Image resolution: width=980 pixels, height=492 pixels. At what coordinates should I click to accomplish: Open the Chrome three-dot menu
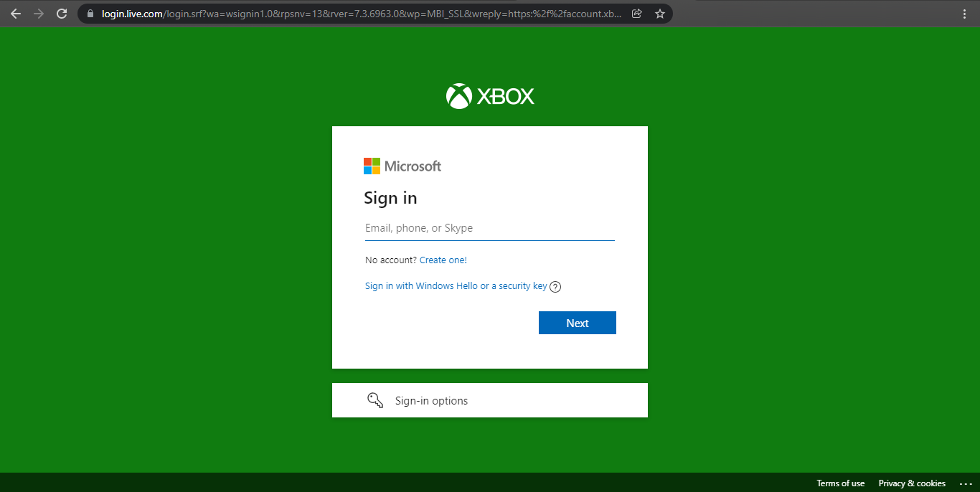(x=964, y=14)
